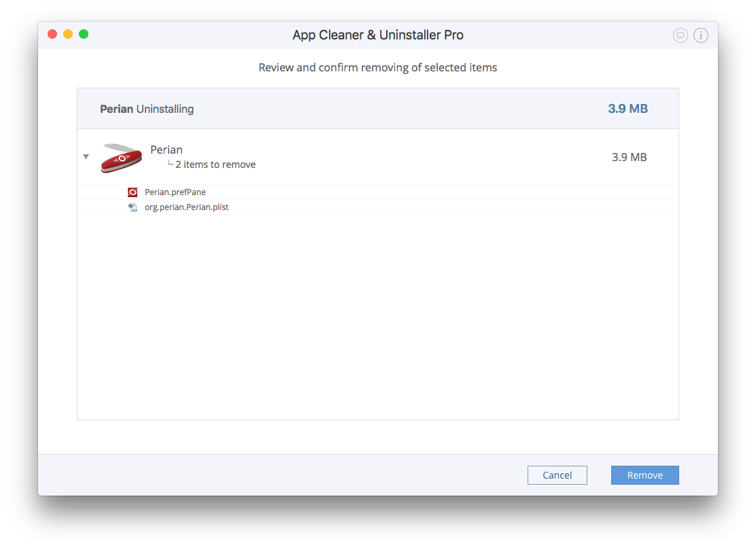Click the review and confirm title text
The height and width of the screenshot is (550, 756).
pos(378,67)
